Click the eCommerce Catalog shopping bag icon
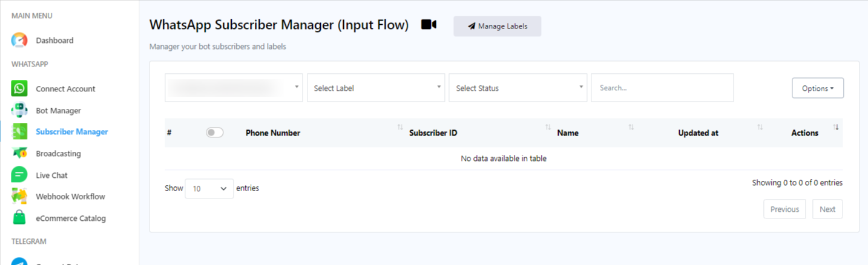Screen dimensions: 868x265 [19, 218]
